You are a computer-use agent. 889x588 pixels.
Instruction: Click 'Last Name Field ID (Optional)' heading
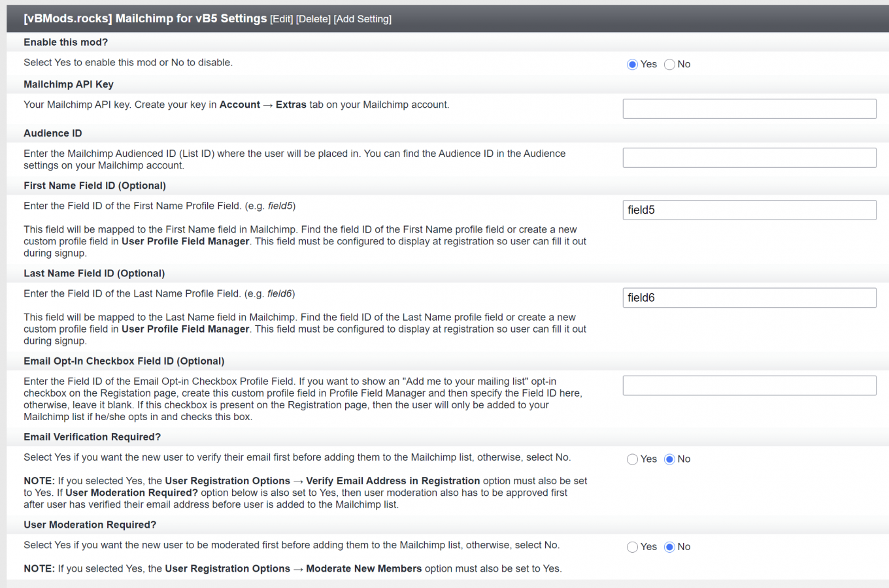coord(94,273)
